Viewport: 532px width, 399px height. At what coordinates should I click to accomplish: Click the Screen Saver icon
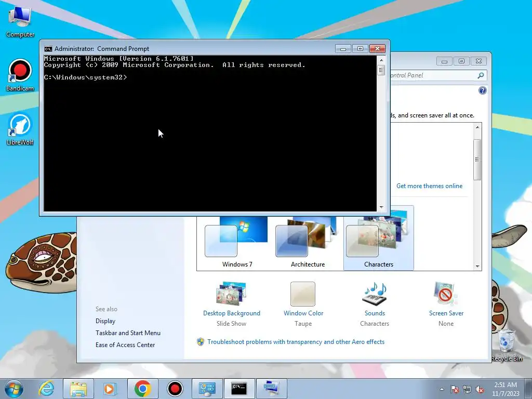(x=445, y=294)
